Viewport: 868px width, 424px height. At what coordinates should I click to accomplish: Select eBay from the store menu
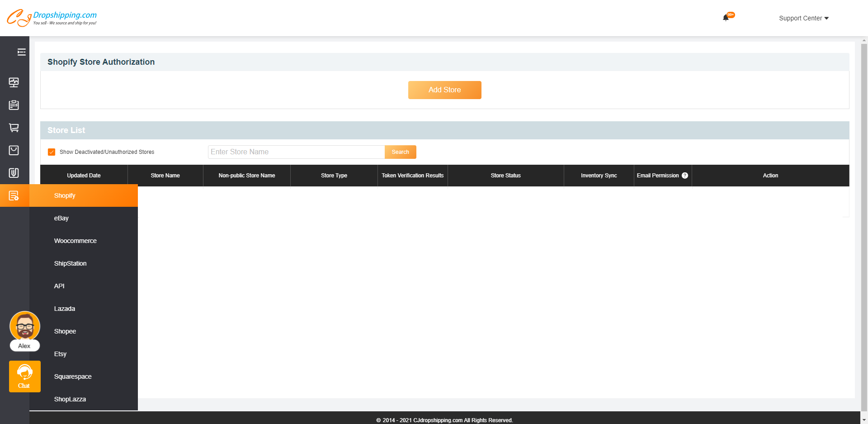point(61,218)
